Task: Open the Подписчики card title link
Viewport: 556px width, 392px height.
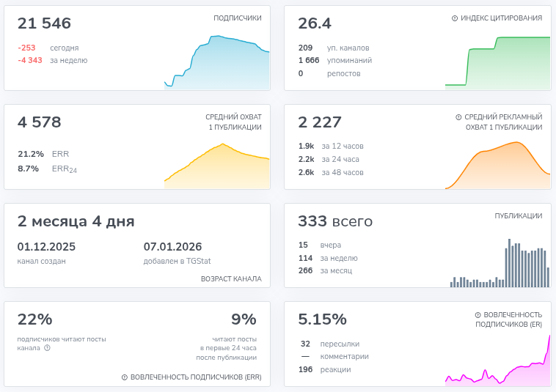Action: click(237, 18)
